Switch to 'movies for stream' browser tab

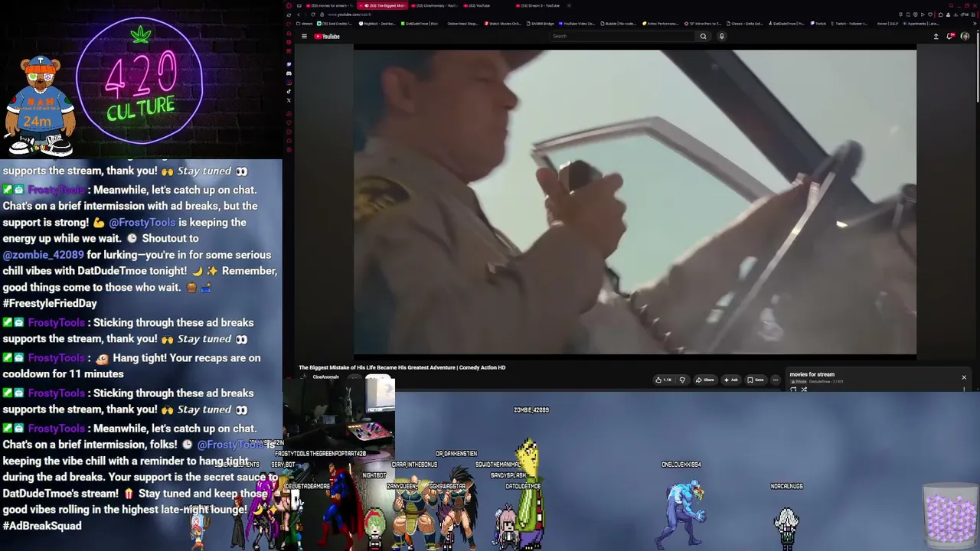(x=331, y=5)
